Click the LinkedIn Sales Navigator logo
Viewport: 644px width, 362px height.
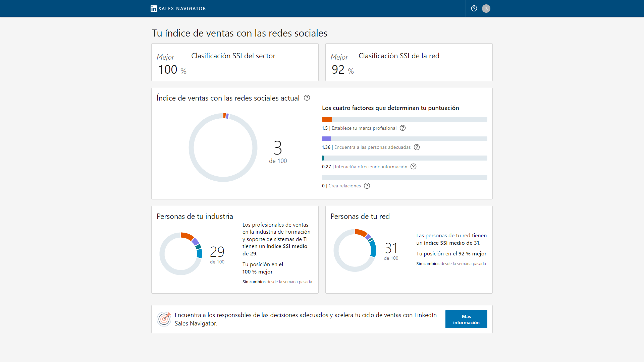tap(178, 8)
